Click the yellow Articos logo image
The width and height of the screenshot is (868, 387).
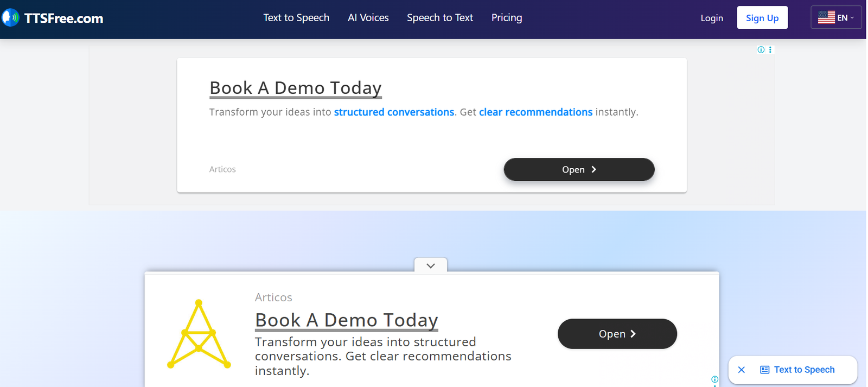[x=199, y=334]
